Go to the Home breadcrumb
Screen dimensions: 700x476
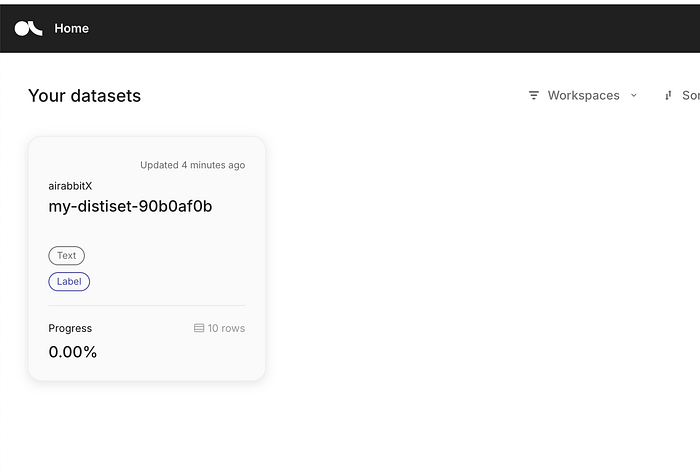tap(72, 28)
